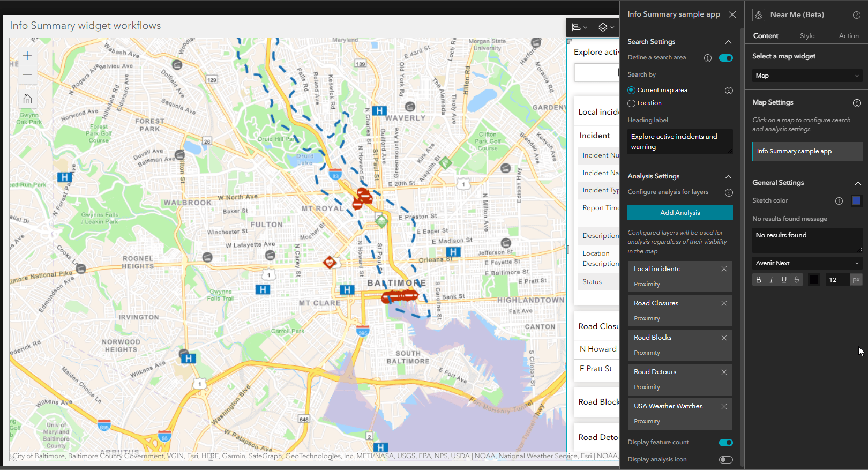
Task: Close Info Summary sample app panel
Action: (732, 14)
